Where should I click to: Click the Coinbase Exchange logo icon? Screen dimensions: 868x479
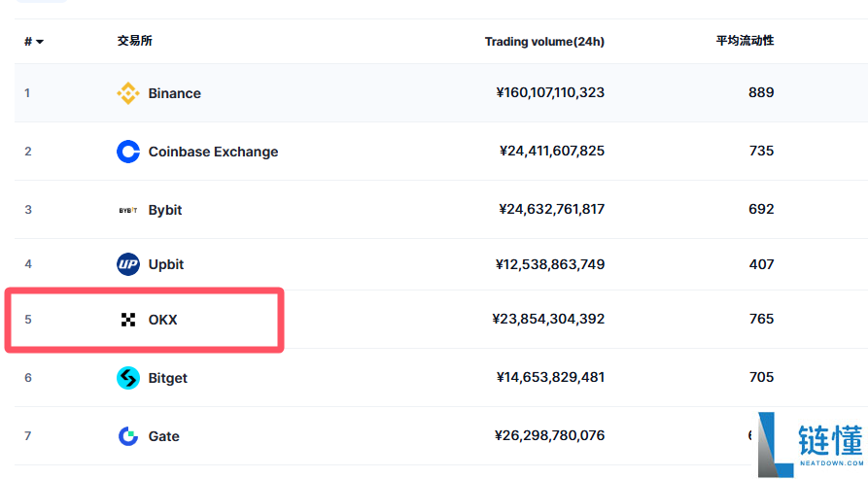click(128, 152)
